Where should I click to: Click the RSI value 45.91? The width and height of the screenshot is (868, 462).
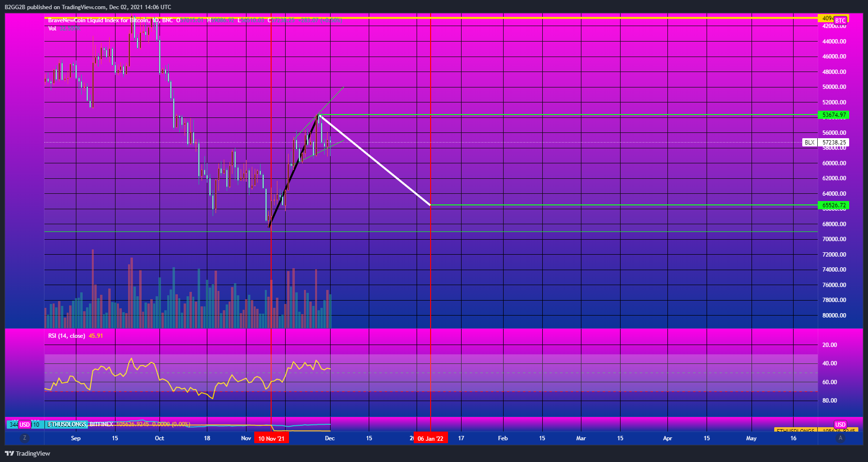[x=96, y=336]
